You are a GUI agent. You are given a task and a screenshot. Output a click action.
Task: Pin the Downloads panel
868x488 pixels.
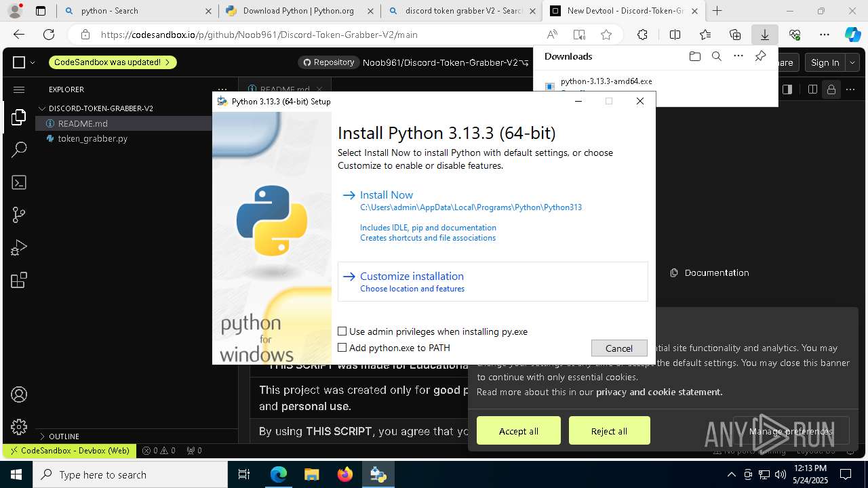click(x=760, y=56)
